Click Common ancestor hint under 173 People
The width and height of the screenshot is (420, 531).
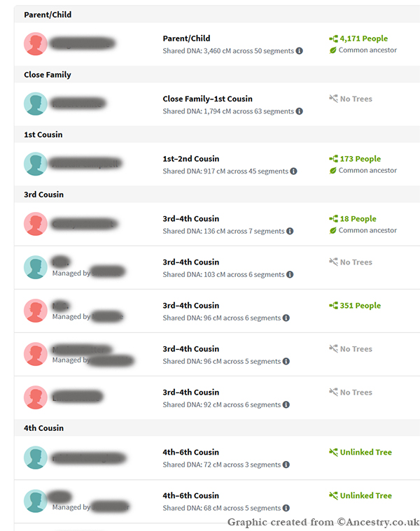tap(367, 171)
